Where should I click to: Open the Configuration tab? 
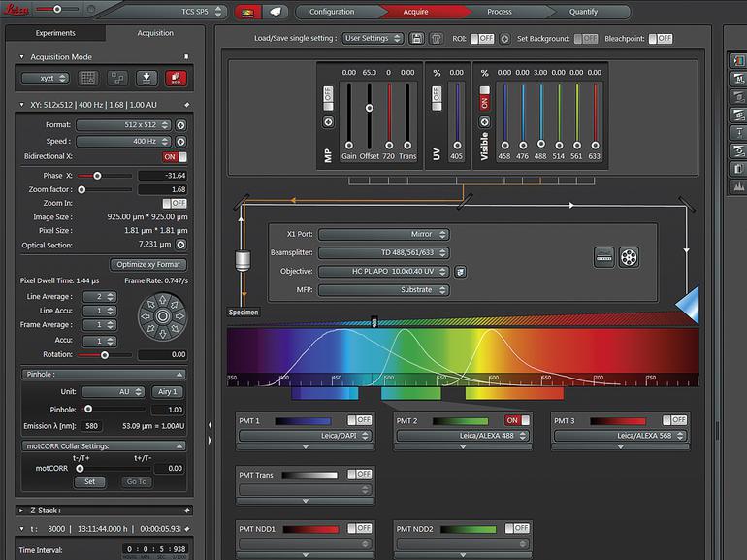click(332, 12)
